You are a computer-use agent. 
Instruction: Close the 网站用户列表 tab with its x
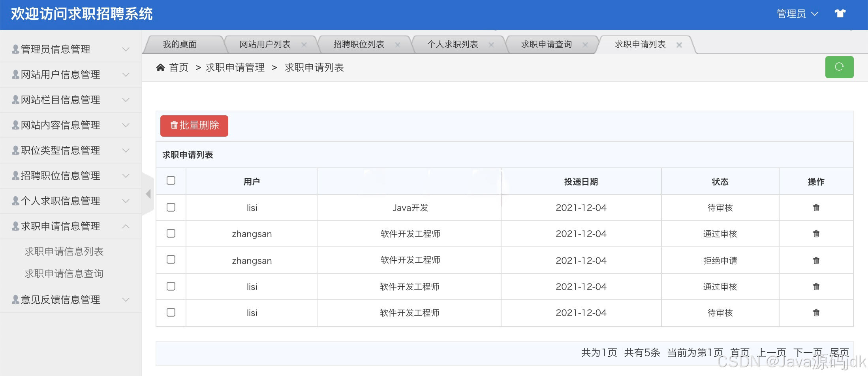pyautogui.click(x=304, y=45)
